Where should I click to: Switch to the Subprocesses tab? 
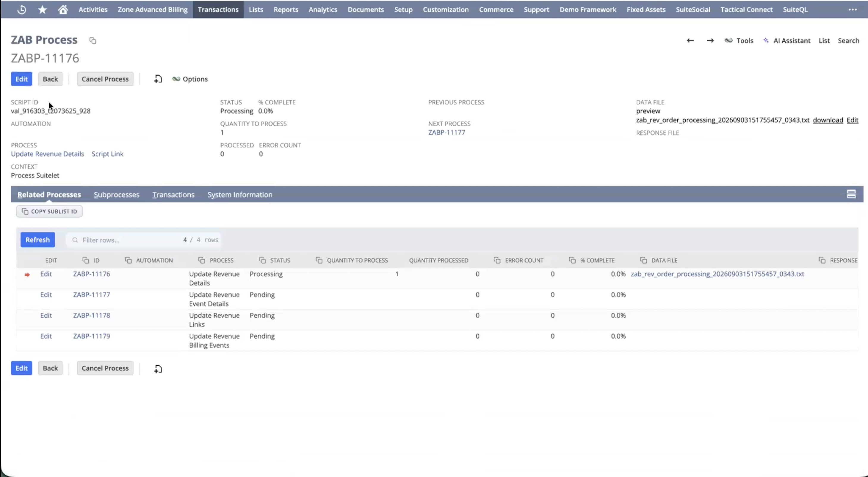click(x=117, y=195)
